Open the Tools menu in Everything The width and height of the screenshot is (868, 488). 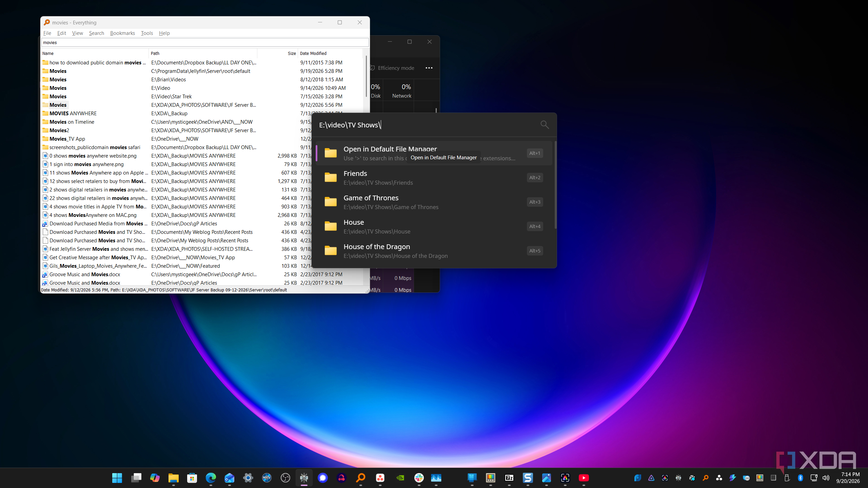pos(147,33)
